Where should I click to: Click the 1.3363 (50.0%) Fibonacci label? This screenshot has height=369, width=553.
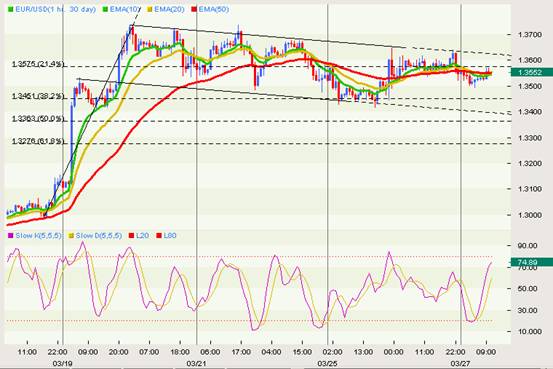point(38,119)
